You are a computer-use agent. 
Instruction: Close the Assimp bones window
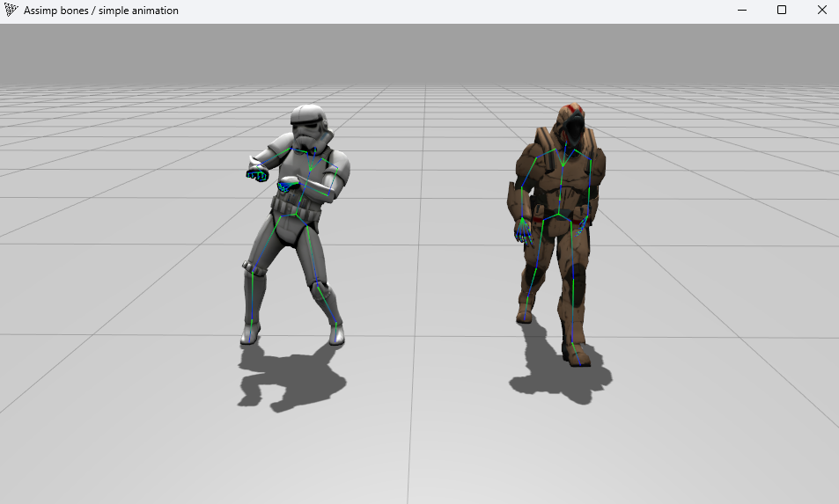pos(822,11)
